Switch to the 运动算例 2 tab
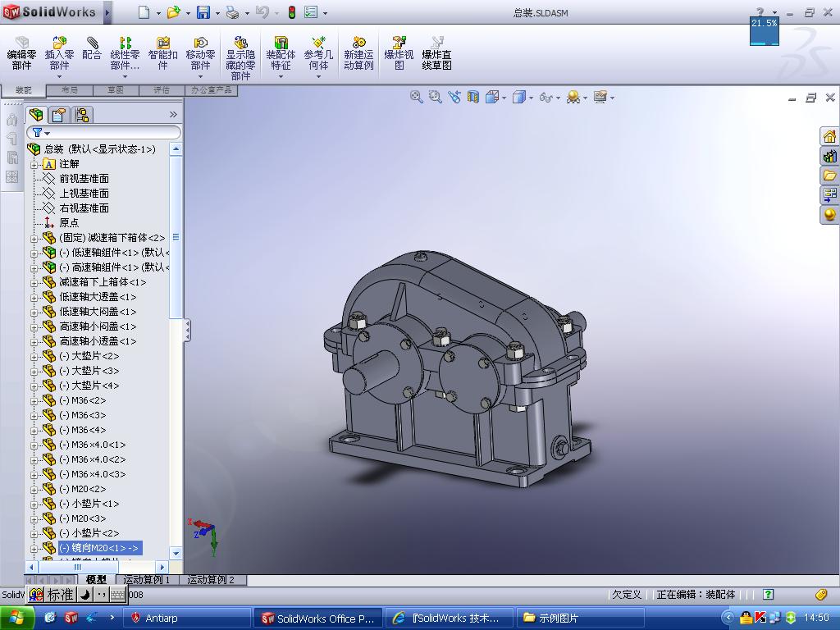 pyautogui.click(x=211, y=580)
